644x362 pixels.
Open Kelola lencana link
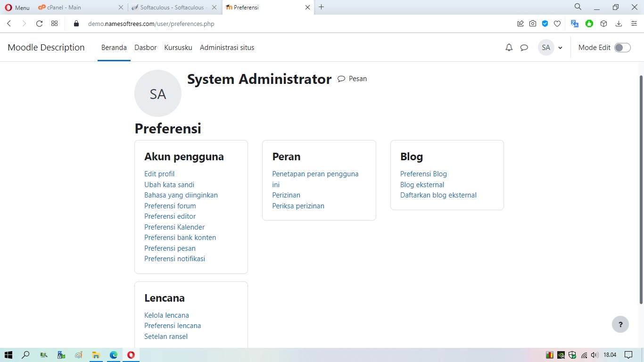tap(166, 315)
